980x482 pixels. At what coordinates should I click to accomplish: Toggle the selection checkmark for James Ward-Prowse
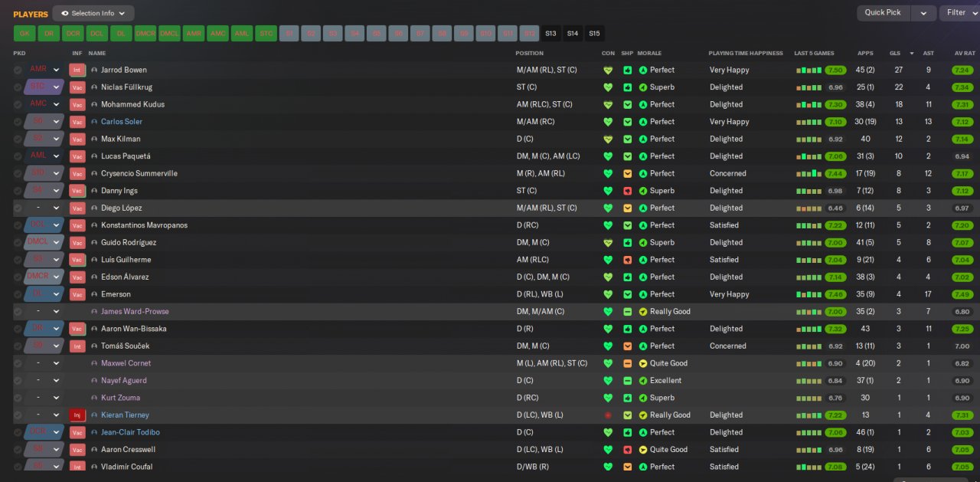[18, 312]
